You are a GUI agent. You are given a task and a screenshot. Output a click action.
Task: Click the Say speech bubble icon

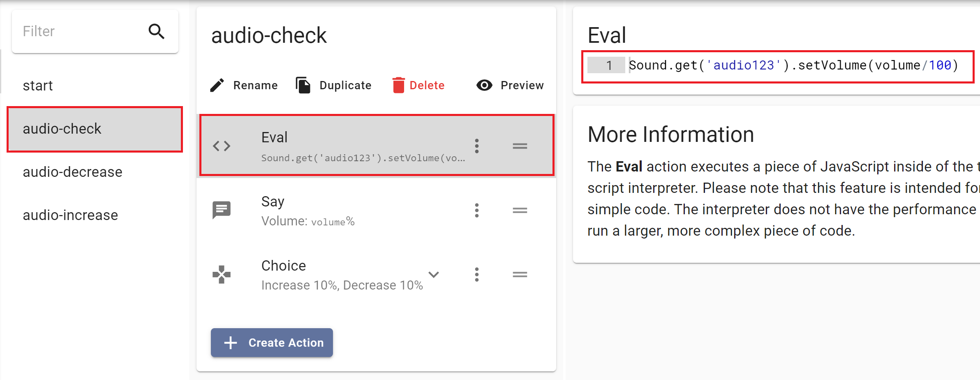[x=222, y=210]
